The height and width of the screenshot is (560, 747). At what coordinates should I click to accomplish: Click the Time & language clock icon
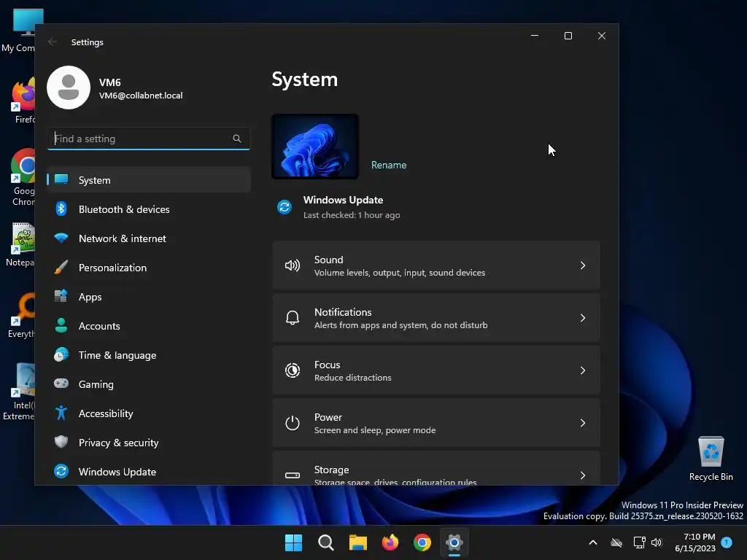coord(61,355)
